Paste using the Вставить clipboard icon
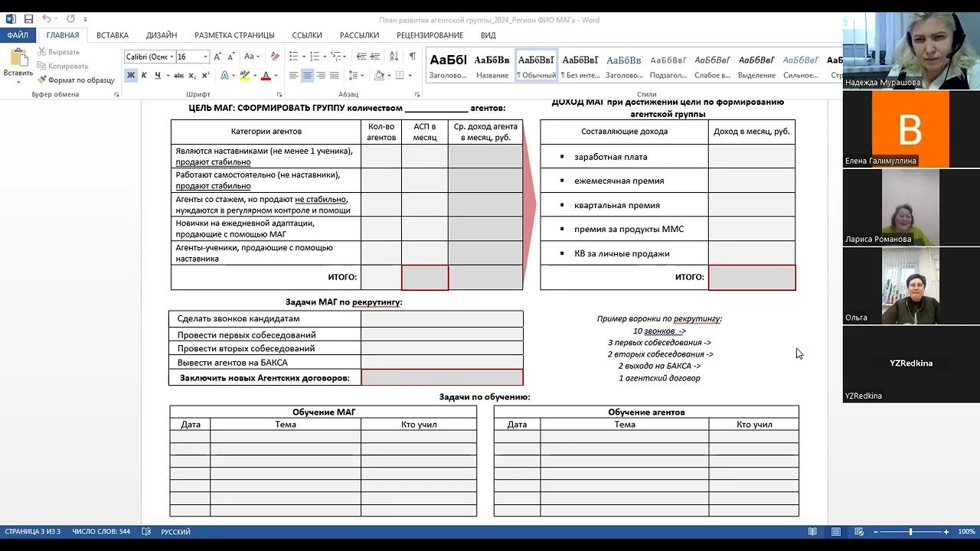This screenshot has width=980, height=551. click(18, 57)
